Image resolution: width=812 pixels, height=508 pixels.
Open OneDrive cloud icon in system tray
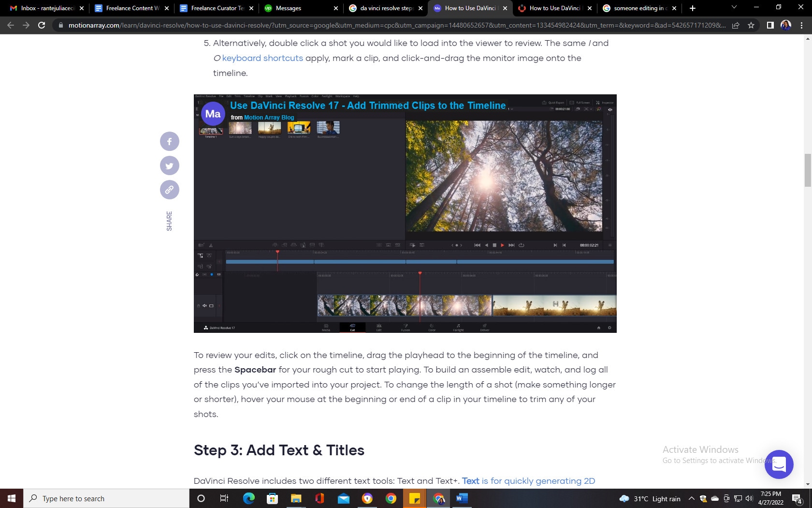[715, 498]
